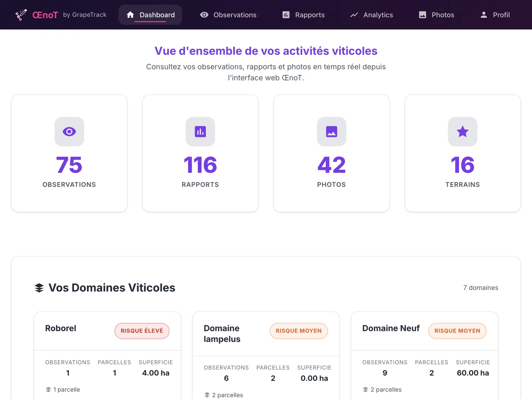Click the layers icon beside Vos Domaines Viticoles
This screenshot has height=399, width=532.
39,288
